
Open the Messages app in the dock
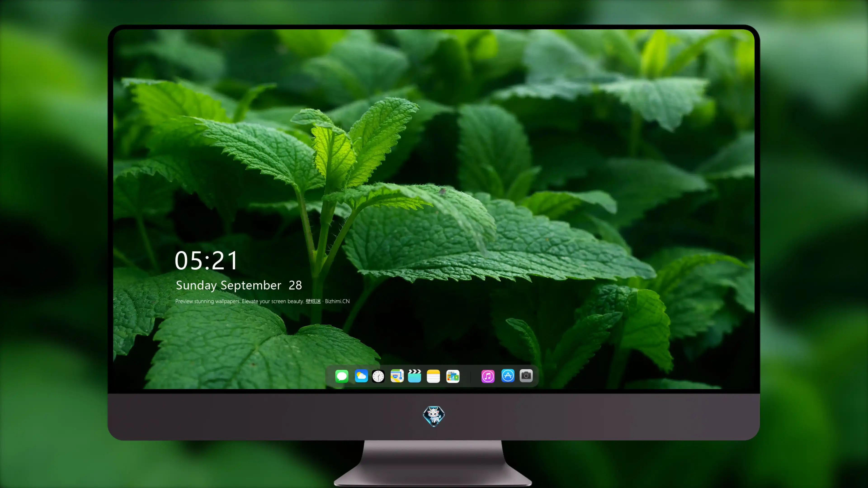point(342,376)
